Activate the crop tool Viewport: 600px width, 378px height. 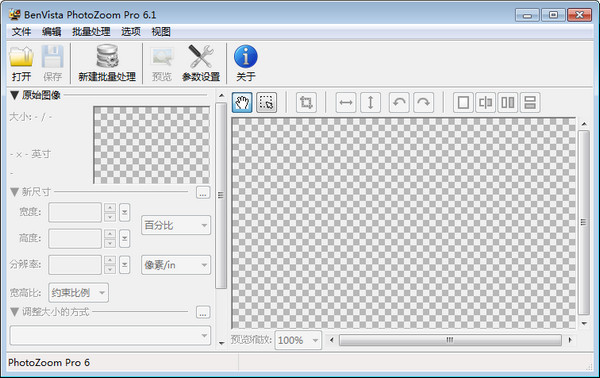pos(306,103)
